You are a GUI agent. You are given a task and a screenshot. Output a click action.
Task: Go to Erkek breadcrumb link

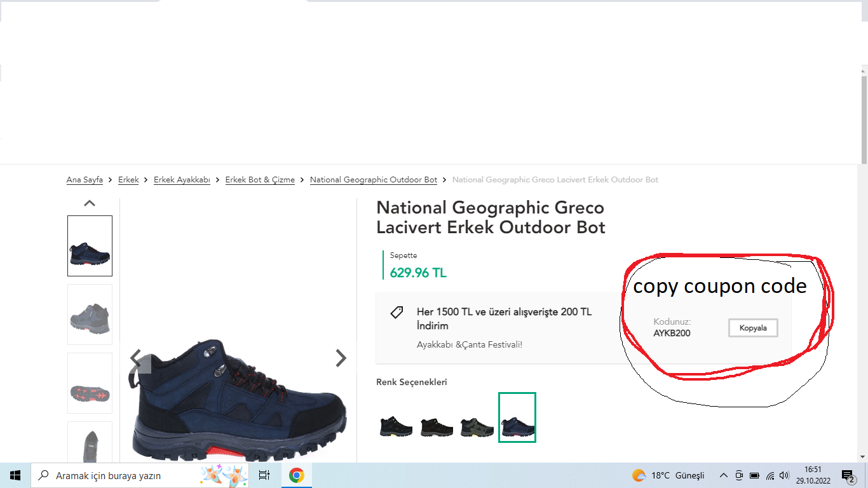[128, 180]
